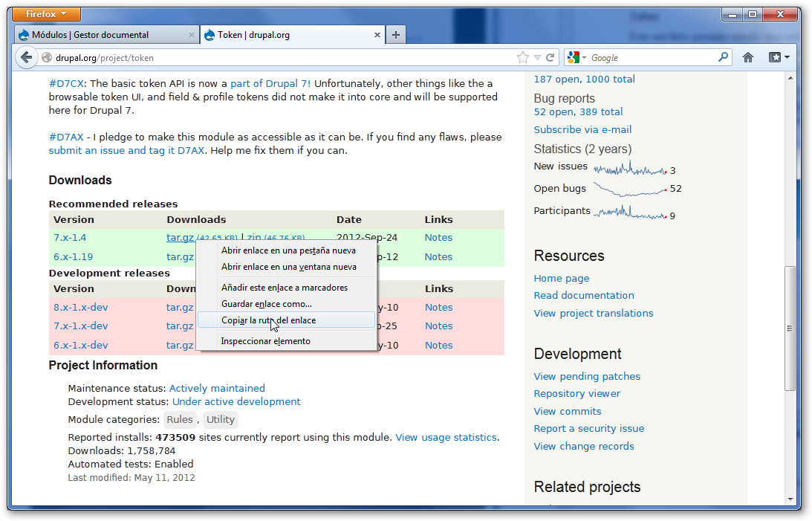Show URL history dropdown arrow

(x=537, y=57)
